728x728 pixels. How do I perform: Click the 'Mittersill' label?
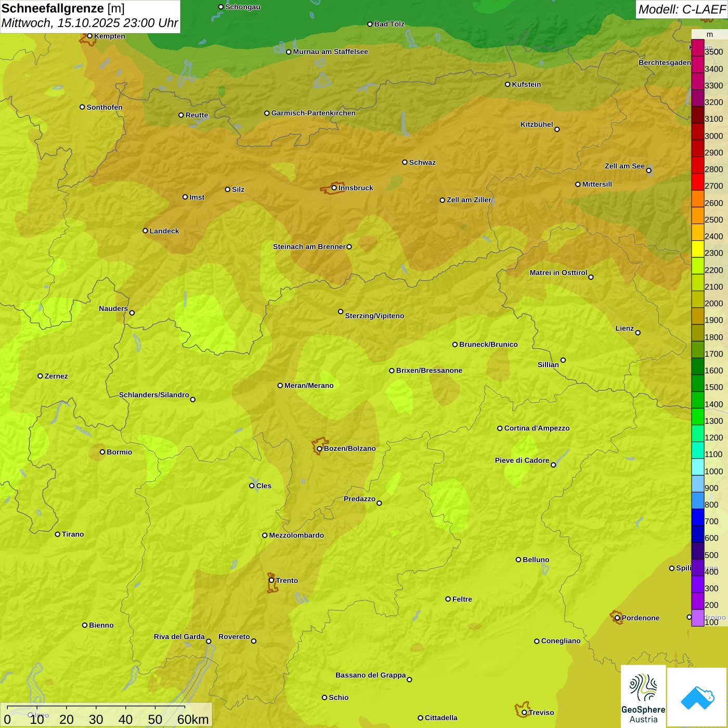point(597,184)
